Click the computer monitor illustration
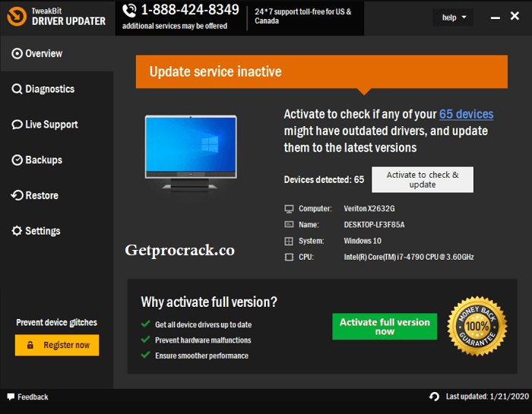Image resolution: width=532 pixels, height=414 pixels. 191,153
